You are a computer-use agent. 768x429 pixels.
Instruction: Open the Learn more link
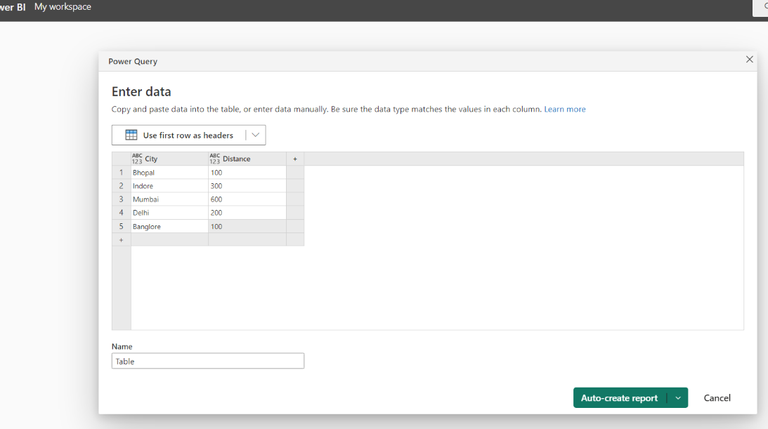coord(565,109)
